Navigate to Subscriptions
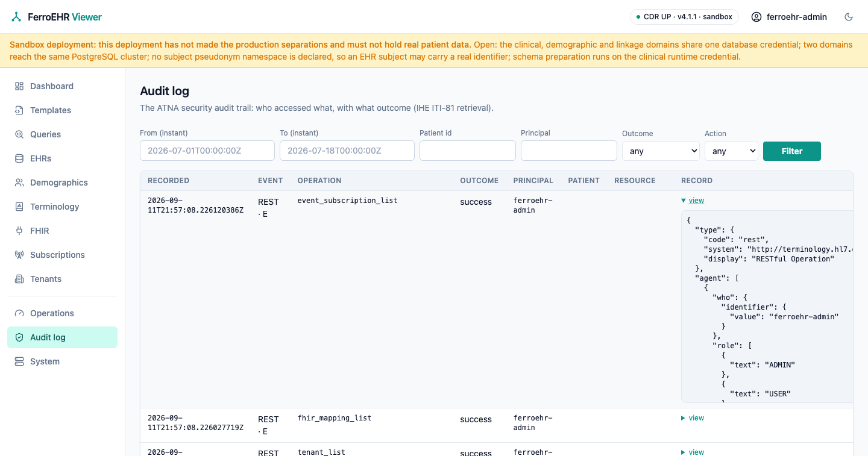The width and height of the screenshot is (868, 456). point(62,255)
